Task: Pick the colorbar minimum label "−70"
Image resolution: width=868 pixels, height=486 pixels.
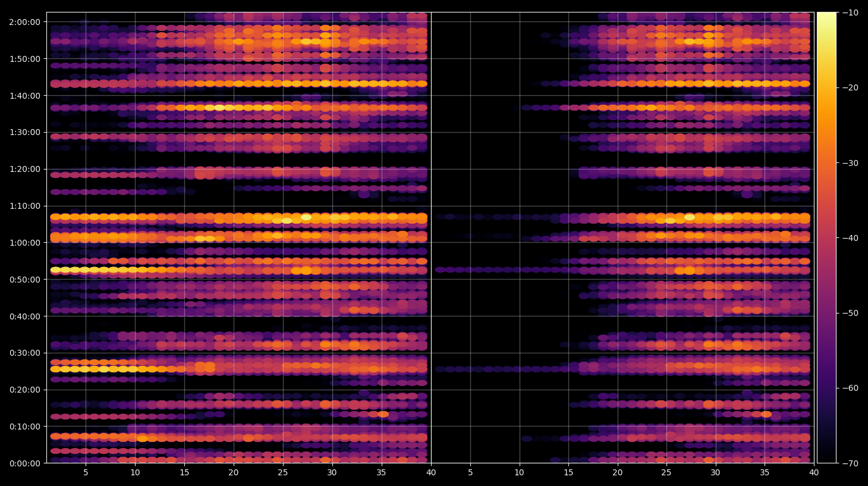Action: point(850,463)
